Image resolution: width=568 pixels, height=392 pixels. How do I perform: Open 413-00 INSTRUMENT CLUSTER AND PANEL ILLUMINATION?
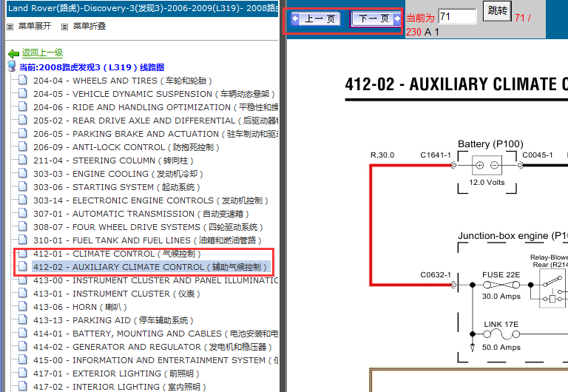(x=155, y=280)
